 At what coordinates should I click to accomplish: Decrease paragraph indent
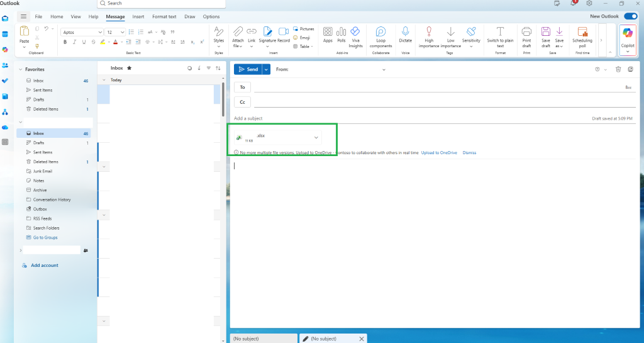[128, 42]
